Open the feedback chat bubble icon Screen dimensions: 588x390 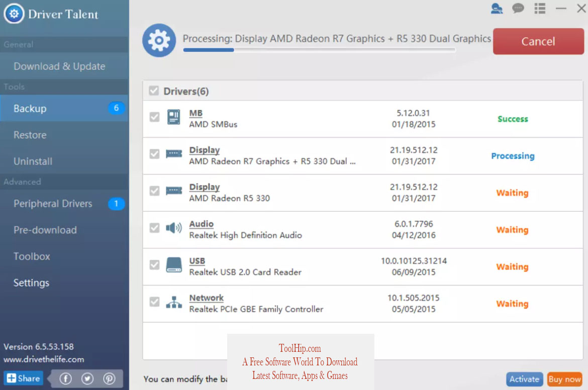tap(518, 8)
